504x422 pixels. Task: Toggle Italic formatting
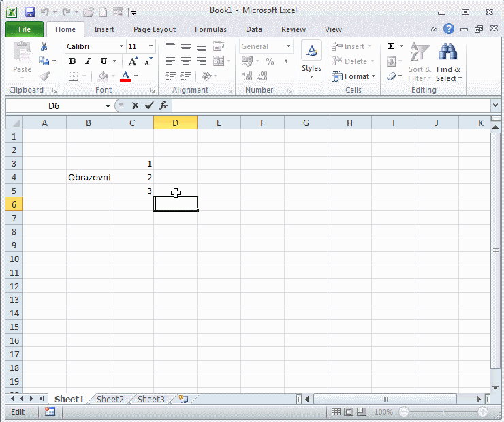click(x=88, y=61)
